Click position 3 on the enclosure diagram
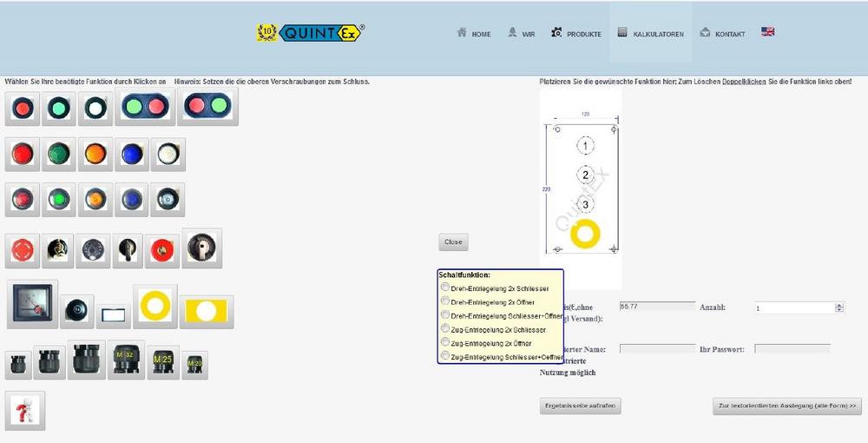The height and width of the screenshot is (443, 868). [586, 204]
